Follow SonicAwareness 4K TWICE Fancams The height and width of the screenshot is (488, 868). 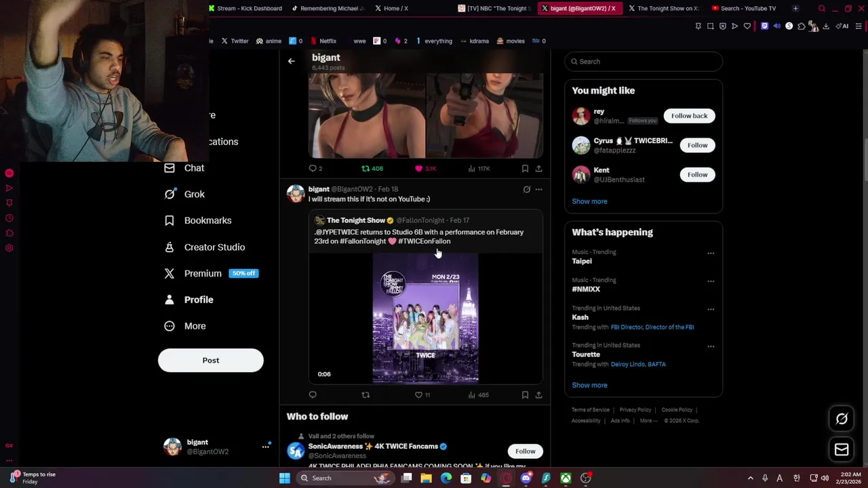click(525, 451)
